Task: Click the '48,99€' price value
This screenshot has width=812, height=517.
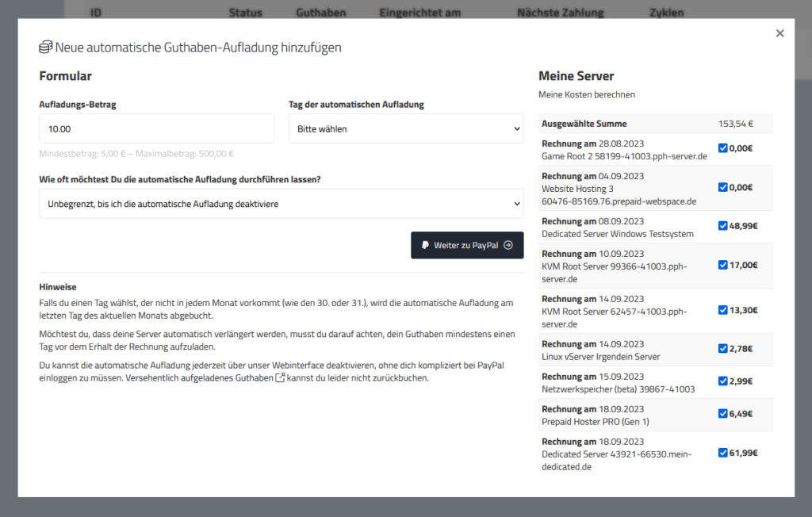Action: tap(744, 226)
